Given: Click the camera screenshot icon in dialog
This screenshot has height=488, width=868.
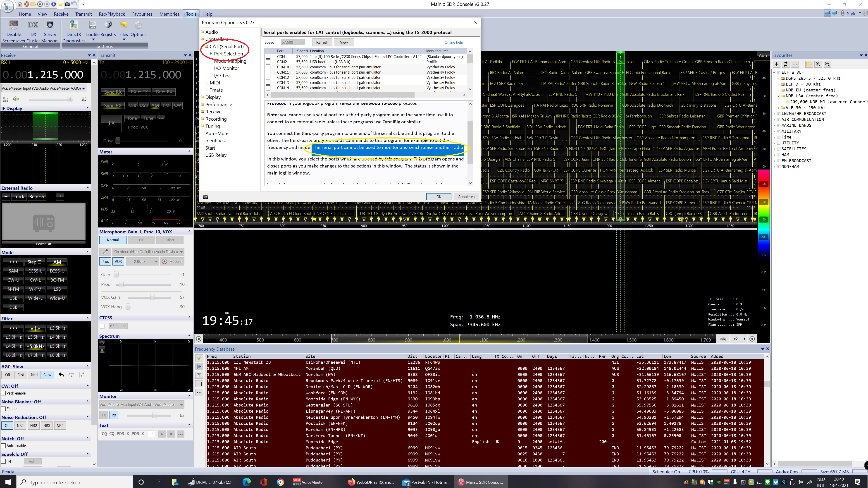Looking at the screenshot, I should coord(205,197).
